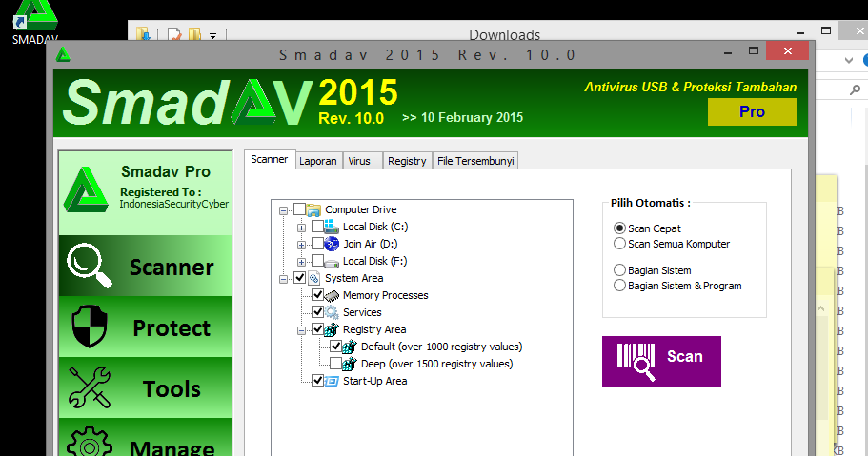Image resolution: width=868 pixels, height=456 pixels.
Task: Open Downloads quick access toolbar dropdown arrow
Action: click(212, 36)
